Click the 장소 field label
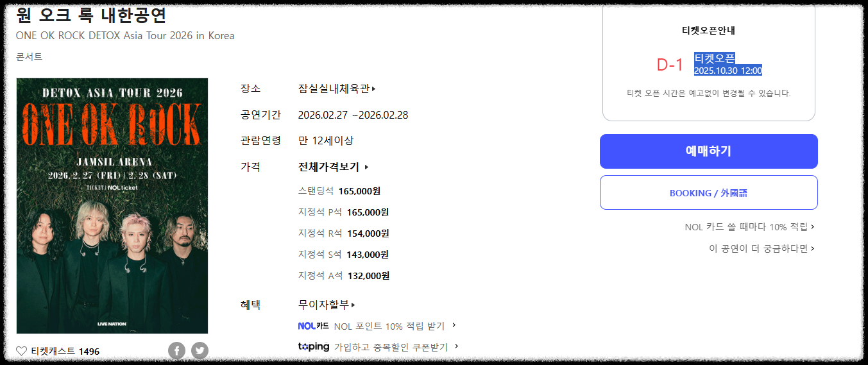 (250, 89)
